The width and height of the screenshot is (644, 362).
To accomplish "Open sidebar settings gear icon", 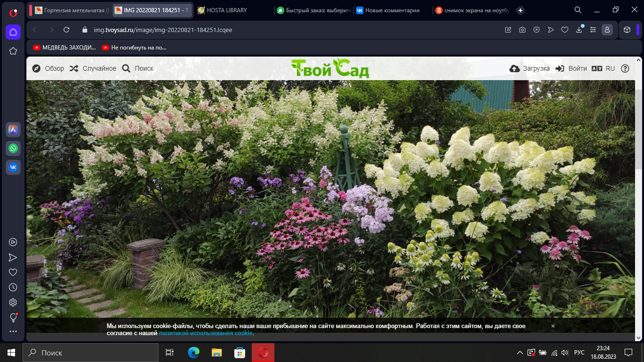I will (x=13, y=302).
